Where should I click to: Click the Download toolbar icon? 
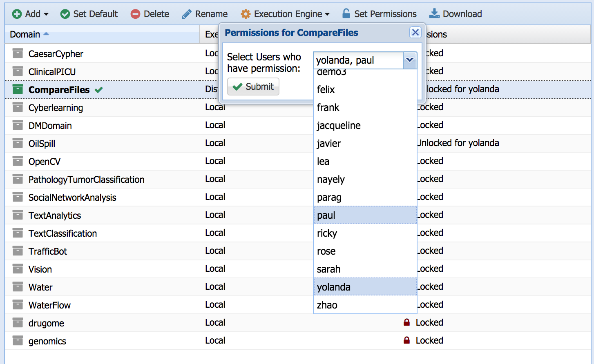[x=434, y=14]
